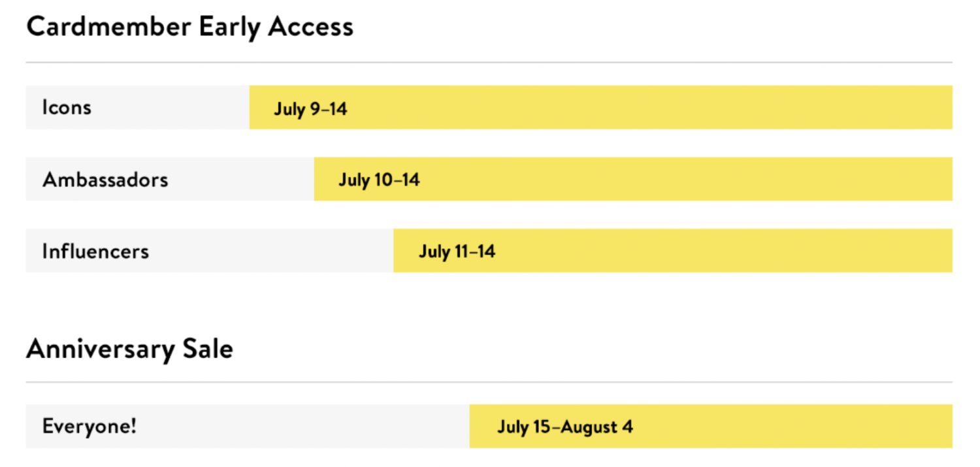Click the Anniversary Sale heading
The width and height of the screenshot is (980, 467).
click(129, 349)
